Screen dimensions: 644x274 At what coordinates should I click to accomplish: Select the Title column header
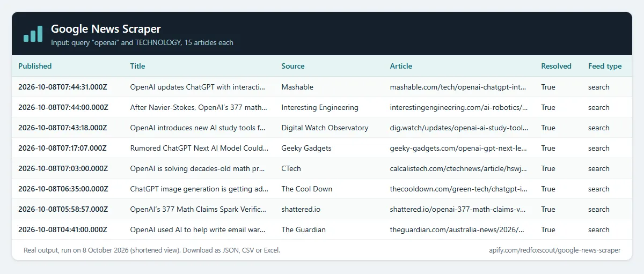(x=137, y=66)
